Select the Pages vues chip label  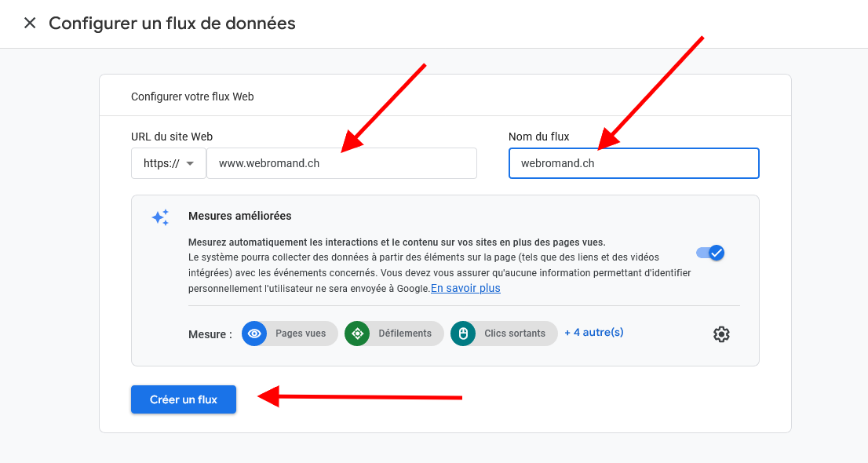pos(301,334)
